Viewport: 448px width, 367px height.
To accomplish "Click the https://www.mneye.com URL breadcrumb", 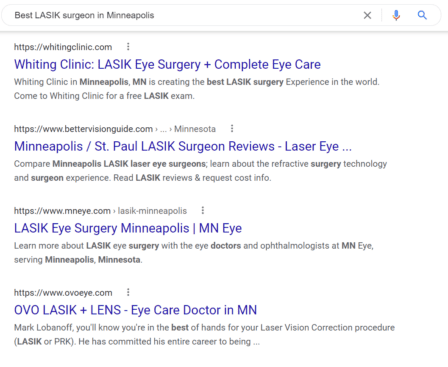I will [x=62, y=211].
